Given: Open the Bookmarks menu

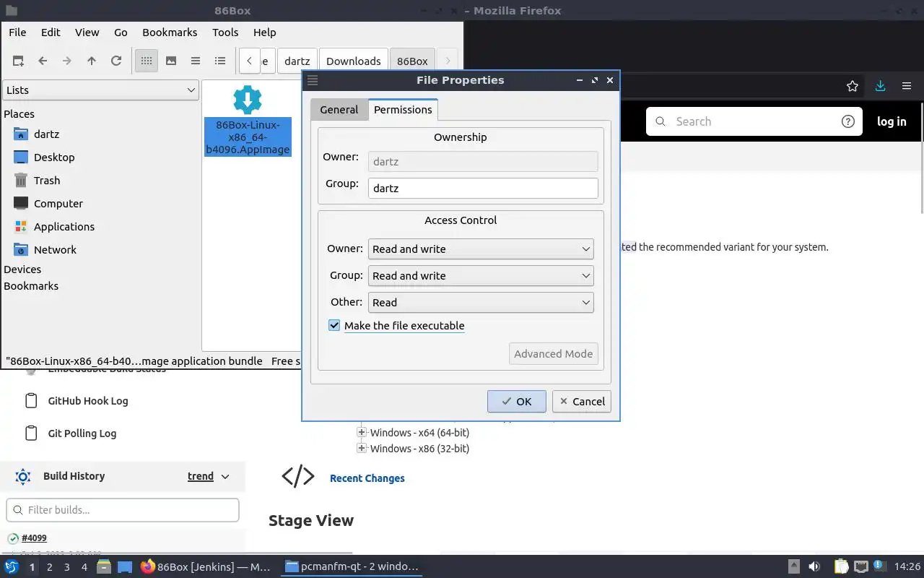Looking at the screenshot, I should (170, 32).
